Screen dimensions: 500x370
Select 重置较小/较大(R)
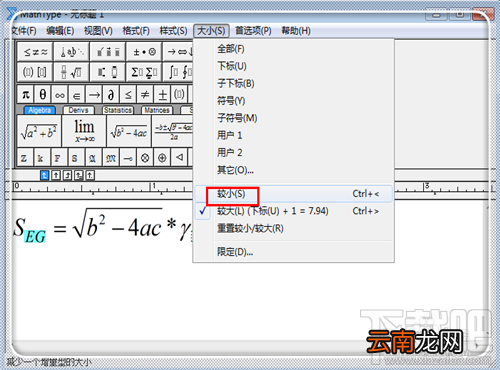pyautogui.click(x=294, y=229)
